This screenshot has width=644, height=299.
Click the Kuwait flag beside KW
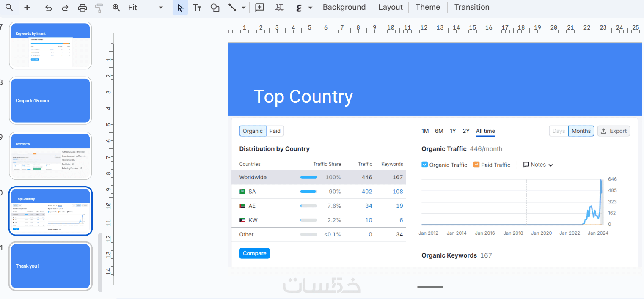pyautogui.click(x=242, y=220)
